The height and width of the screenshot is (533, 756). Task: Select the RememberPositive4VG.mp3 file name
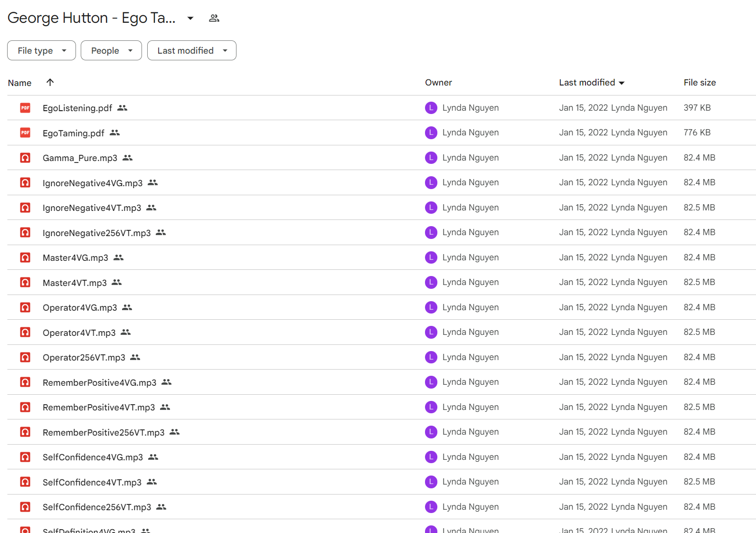100,382
